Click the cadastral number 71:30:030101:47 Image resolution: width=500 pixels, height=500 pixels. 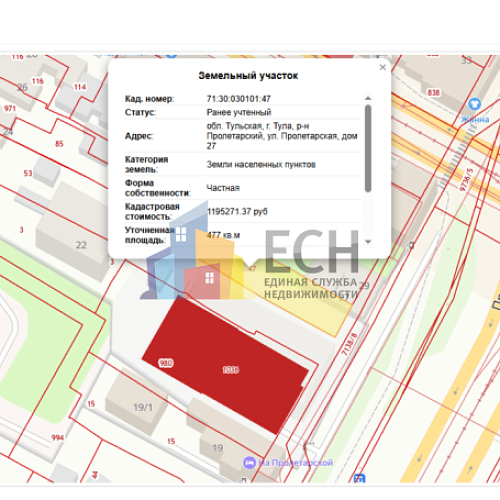coord(238,99)
